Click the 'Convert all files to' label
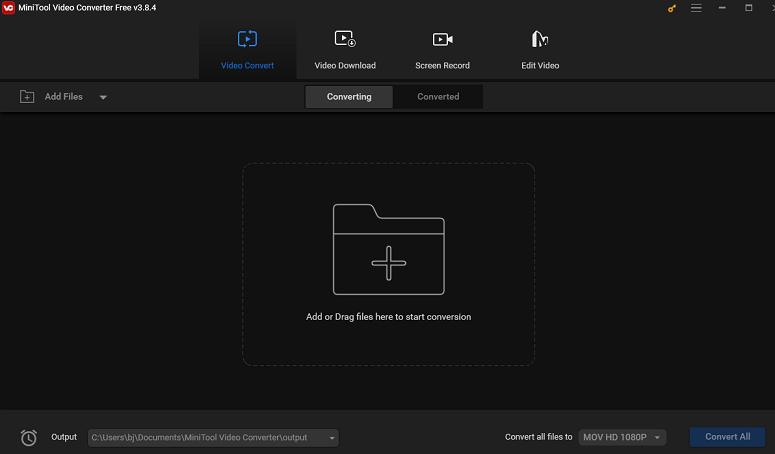The height and width of the screenshot is (454, 775). pos(538,437)
